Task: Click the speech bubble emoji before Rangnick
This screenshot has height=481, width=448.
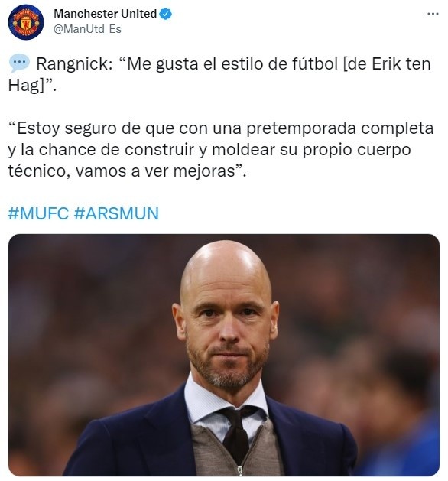Action: pos(19,63)
